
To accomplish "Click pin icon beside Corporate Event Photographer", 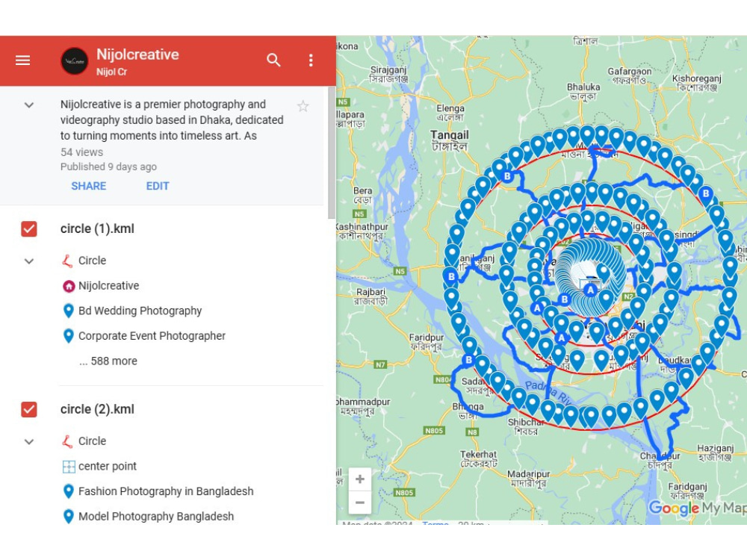I will coord(69,336).
